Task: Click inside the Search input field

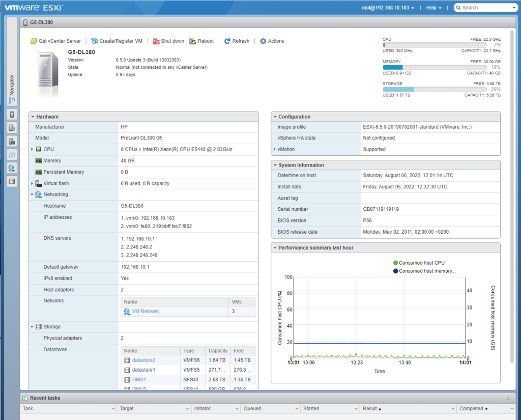Action: [486, 8]
